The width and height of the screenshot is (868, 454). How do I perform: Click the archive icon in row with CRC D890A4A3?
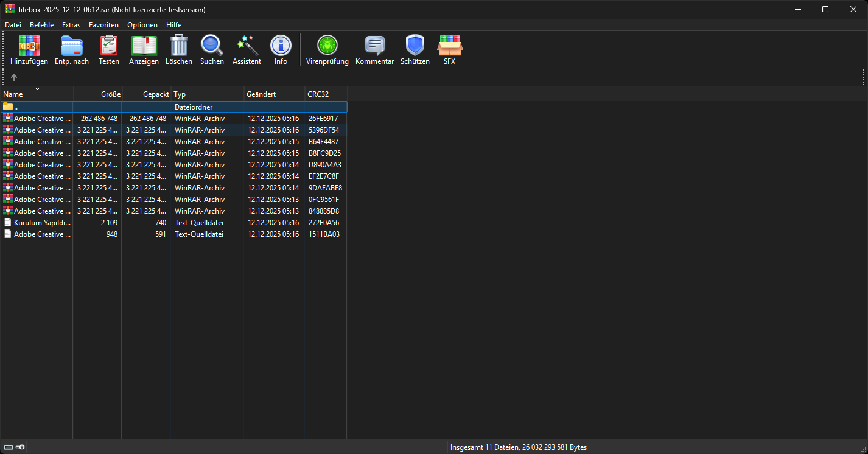point(8,164)
